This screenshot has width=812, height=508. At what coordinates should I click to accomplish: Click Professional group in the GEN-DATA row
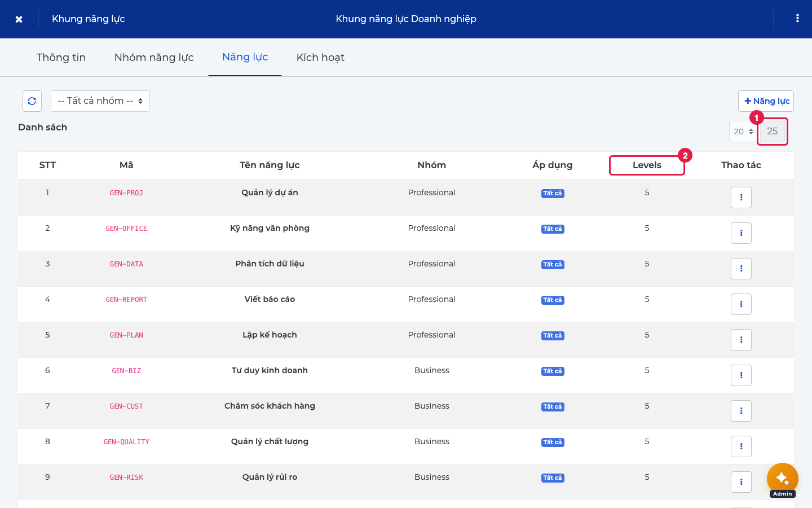click(x=432, y=264)
